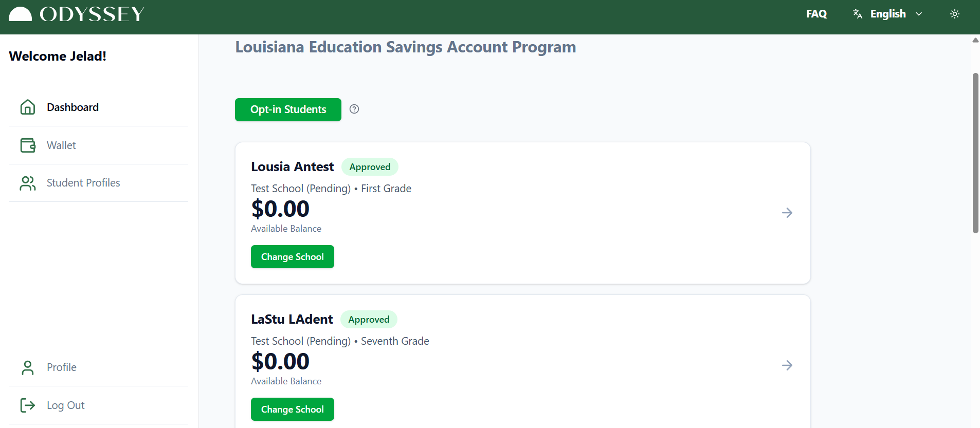The width and height of the screenshot is (980, 428).
Task: Click the help icon beside Opt-in Students
Action: pyautogui.click(x=354, y=109)
